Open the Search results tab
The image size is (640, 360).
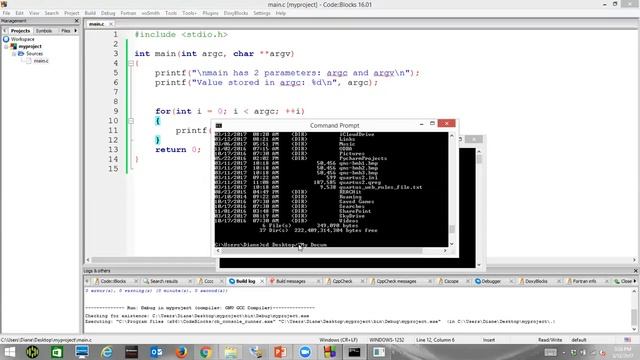164,281
